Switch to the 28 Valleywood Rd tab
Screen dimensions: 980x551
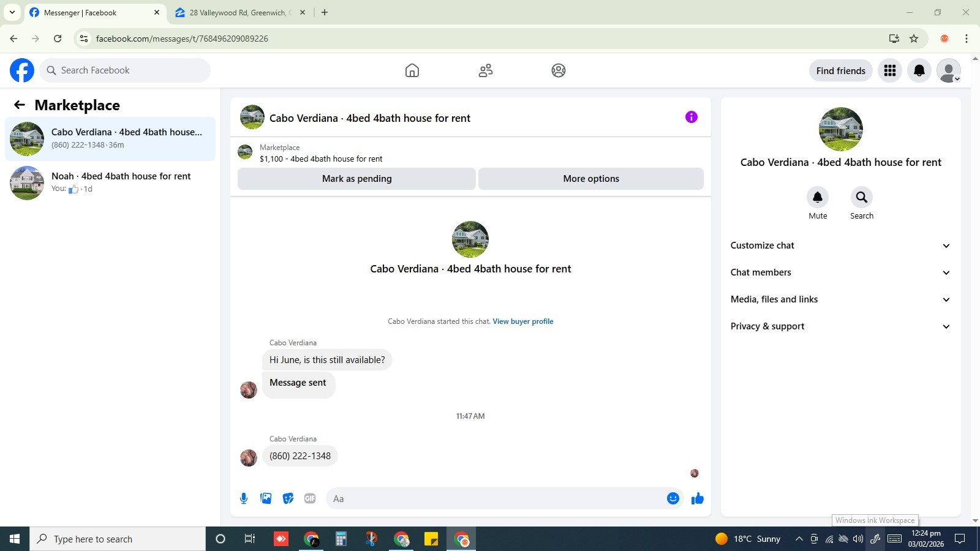pos(239,12)
